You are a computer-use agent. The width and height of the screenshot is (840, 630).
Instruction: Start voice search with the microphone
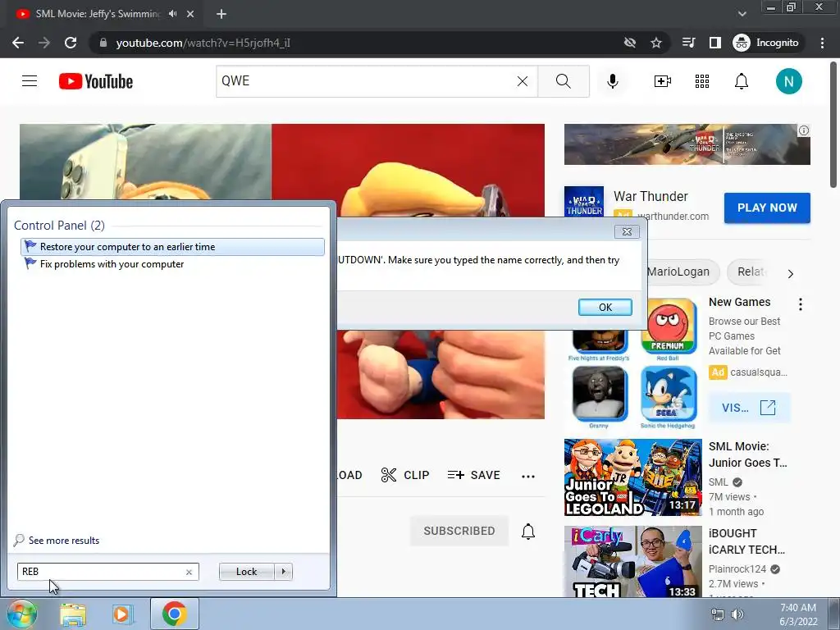point(612,81)
